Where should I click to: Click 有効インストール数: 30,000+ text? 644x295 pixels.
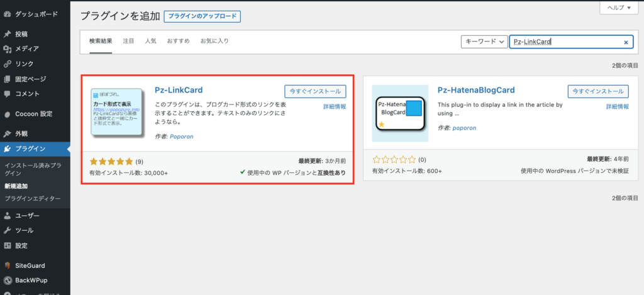(x=128, y=173)
